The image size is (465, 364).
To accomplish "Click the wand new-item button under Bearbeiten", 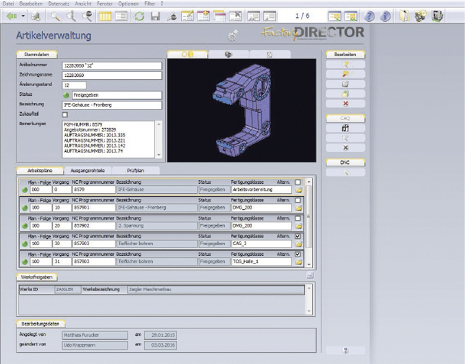I will [345, 64].
